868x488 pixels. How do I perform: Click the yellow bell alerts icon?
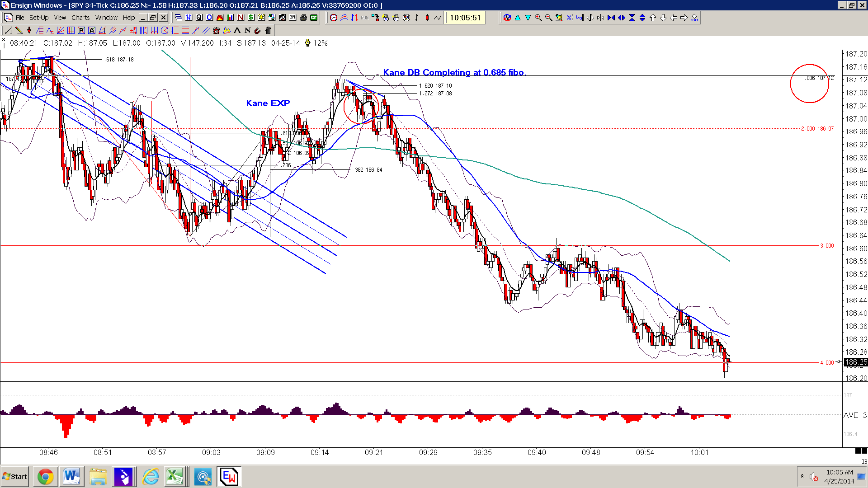pyautogui.click(x=262, y=18)
